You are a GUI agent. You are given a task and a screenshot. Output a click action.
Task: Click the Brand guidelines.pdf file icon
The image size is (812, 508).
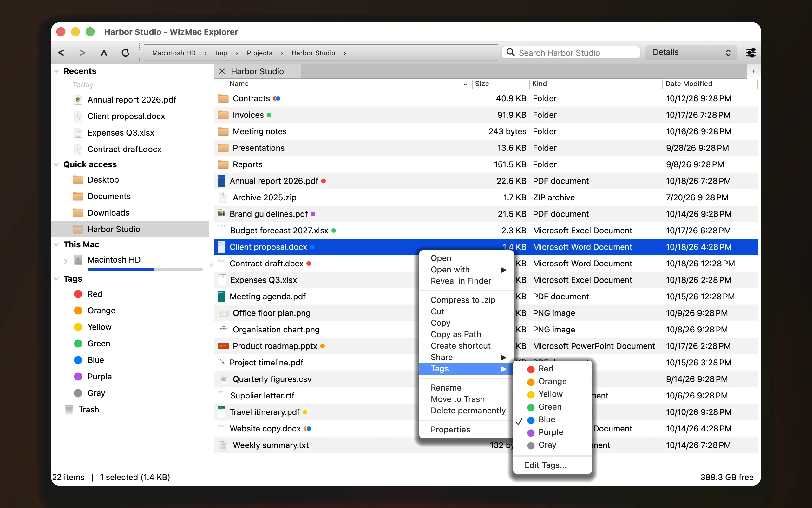click(x=221, y=214)
